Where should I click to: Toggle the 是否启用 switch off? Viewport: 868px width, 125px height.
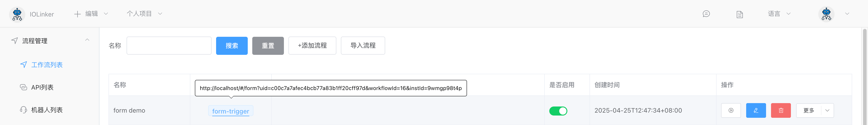pos(558,111)
